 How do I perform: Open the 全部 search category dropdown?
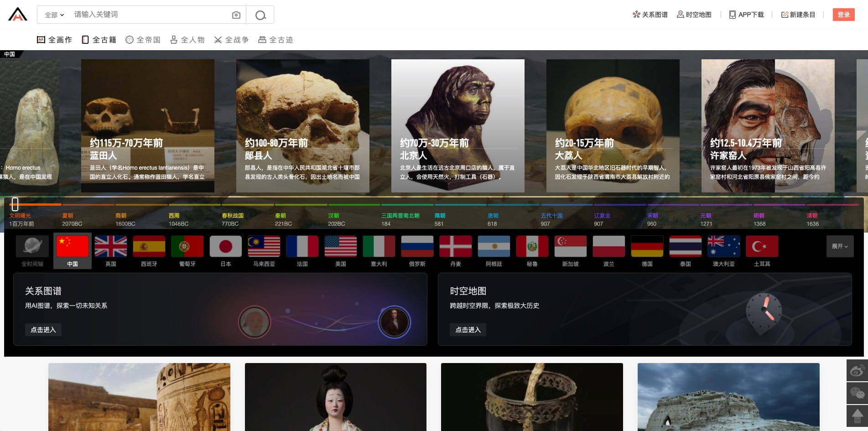54,15
